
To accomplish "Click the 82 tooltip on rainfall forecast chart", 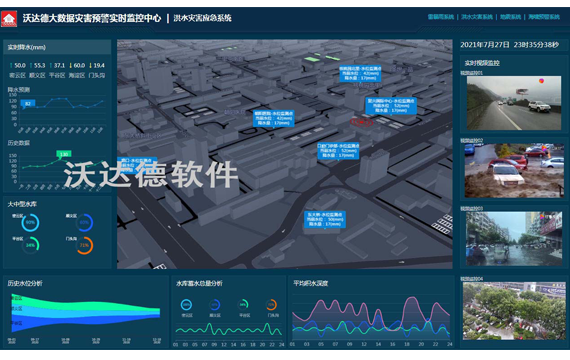I will pos(28,104).
